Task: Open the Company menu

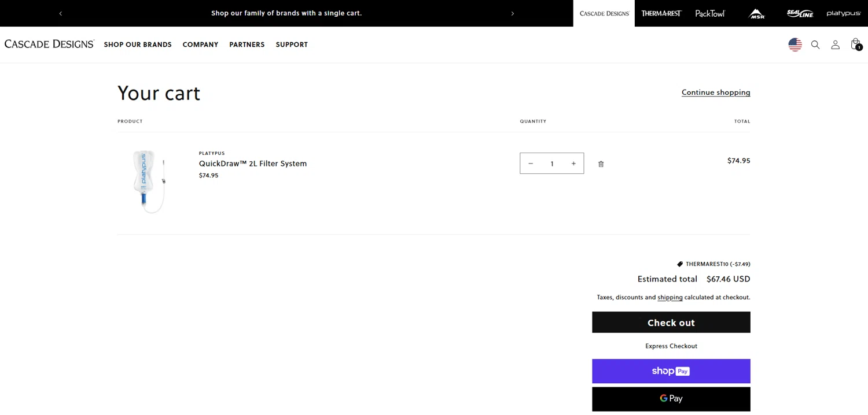Action: (200, 45)
